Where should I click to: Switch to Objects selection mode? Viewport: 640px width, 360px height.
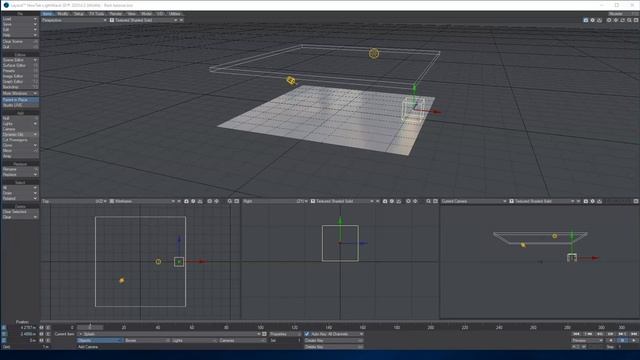tap(100, 340)
